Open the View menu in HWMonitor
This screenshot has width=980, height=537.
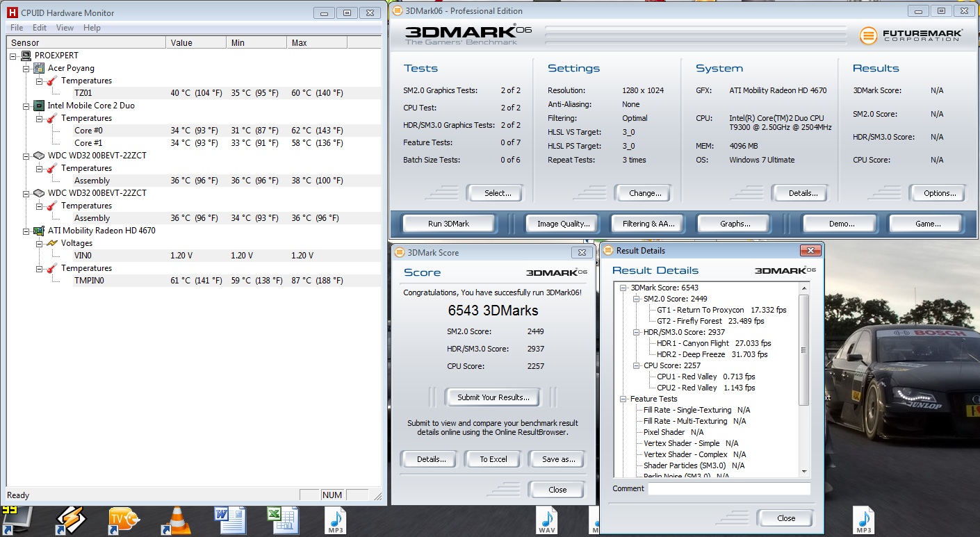65,28
